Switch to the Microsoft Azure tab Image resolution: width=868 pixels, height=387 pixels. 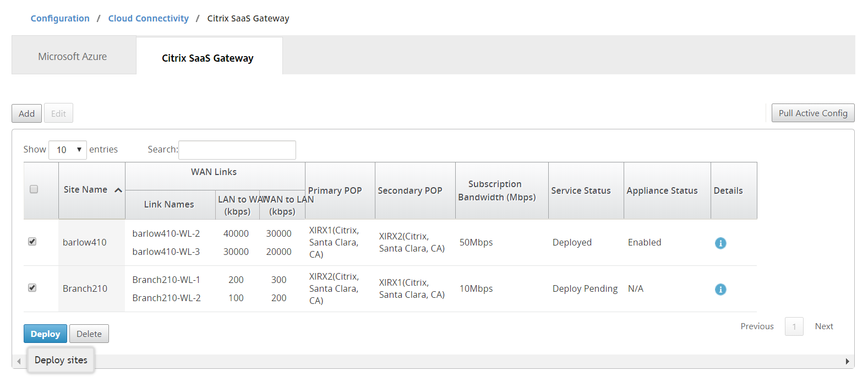click(x=73, y=57)
